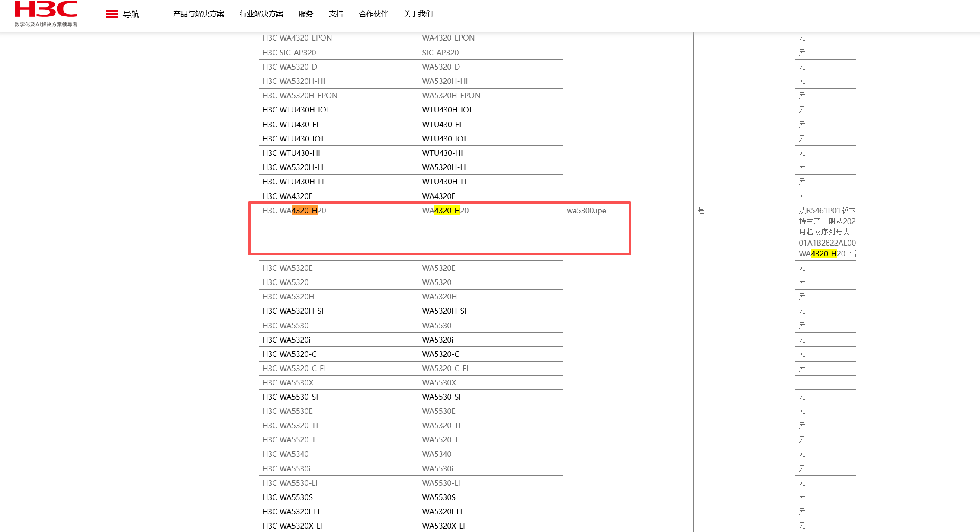Image resolution: width=980 pixels, height=532 pixels.
Task: Open 合作伙伴 menu
Action: click(373, 14)
